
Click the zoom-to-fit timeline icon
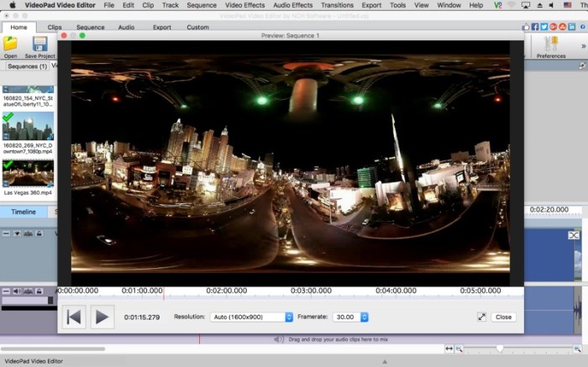449,349
